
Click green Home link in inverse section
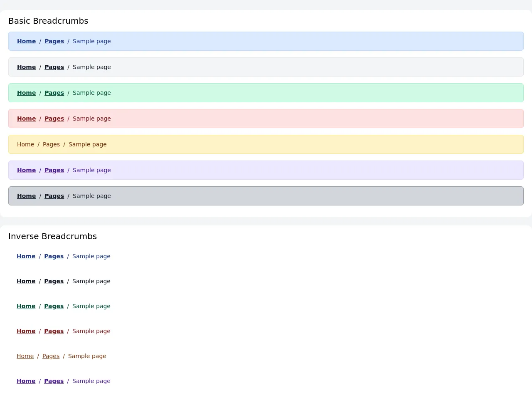click(x=26, y=306)
